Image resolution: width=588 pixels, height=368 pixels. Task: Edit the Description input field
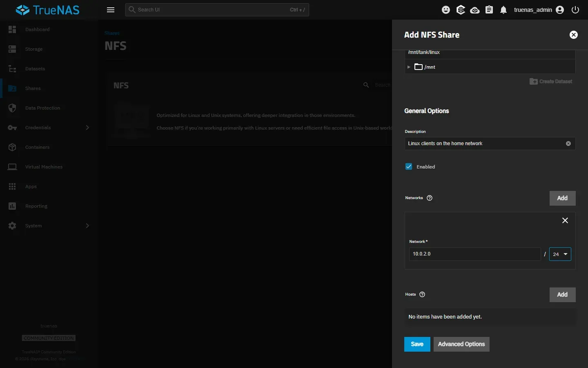[490, 144]
